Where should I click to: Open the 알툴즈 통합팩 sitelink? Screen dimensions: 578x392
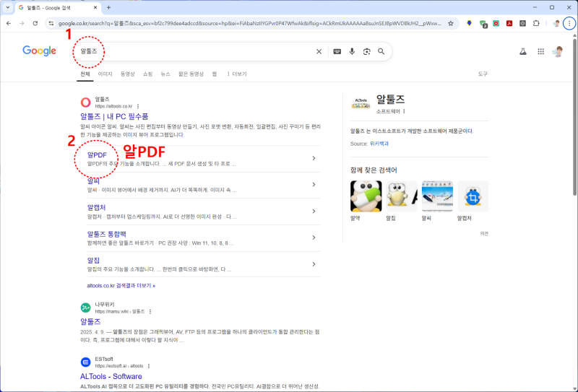(x=107, y=234)
